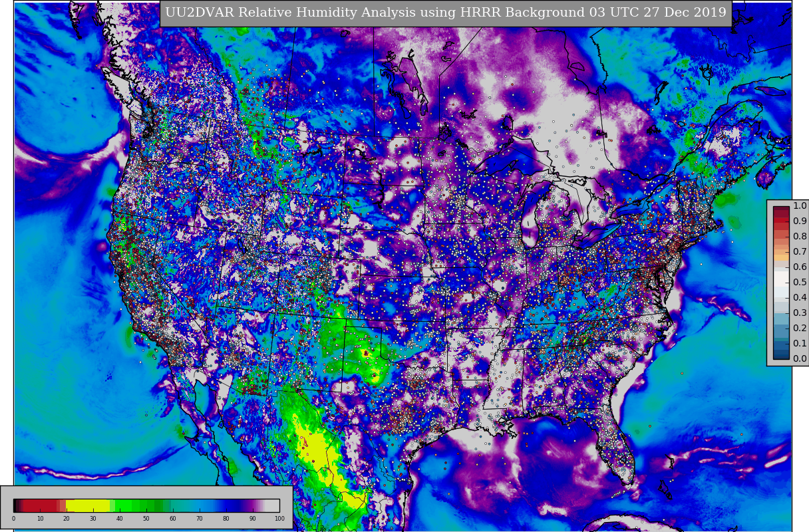Click the 100 label on humidity colorbar
The height and width of the screenshot is (532, 809).
coord(279,519)
